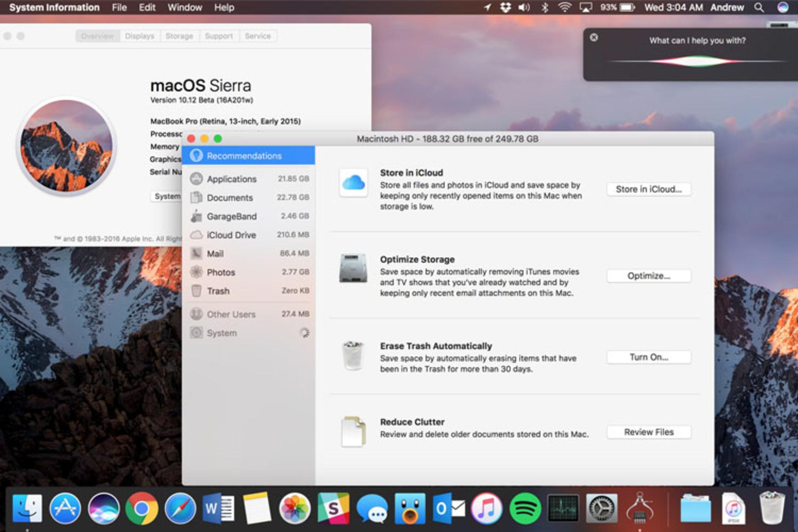798x532 pixels.
Task: Click the clock showing Wed 3:04 AM
Action: 674,7
